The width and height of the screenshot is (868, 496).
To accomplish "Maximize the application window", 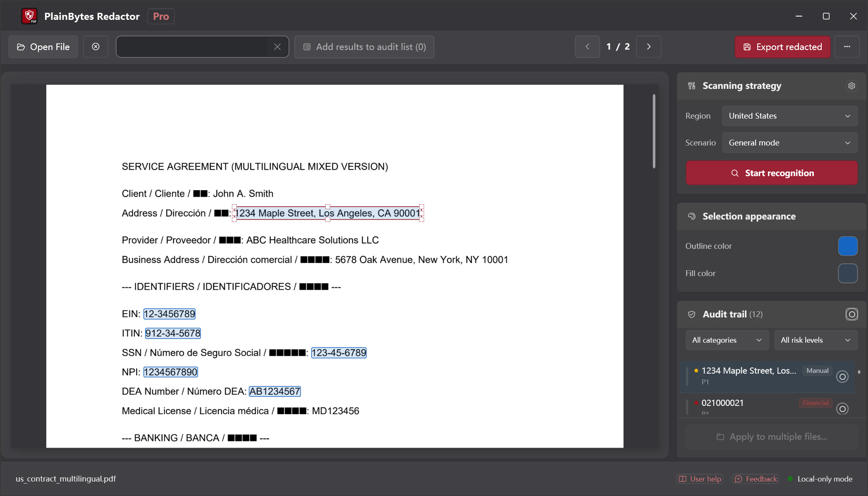I will click(x=826, y=17).
